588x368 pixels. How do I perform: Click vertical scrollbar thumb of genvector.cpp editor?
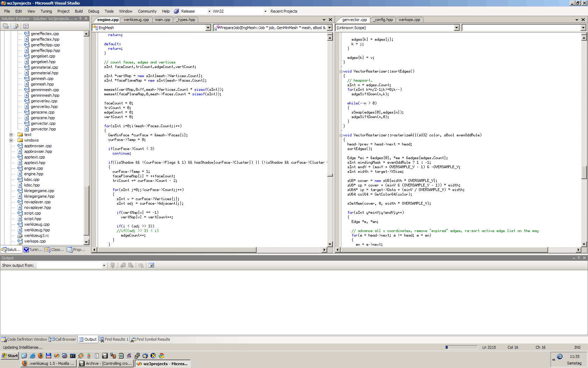pyautogui.click(x=584, y=172)
